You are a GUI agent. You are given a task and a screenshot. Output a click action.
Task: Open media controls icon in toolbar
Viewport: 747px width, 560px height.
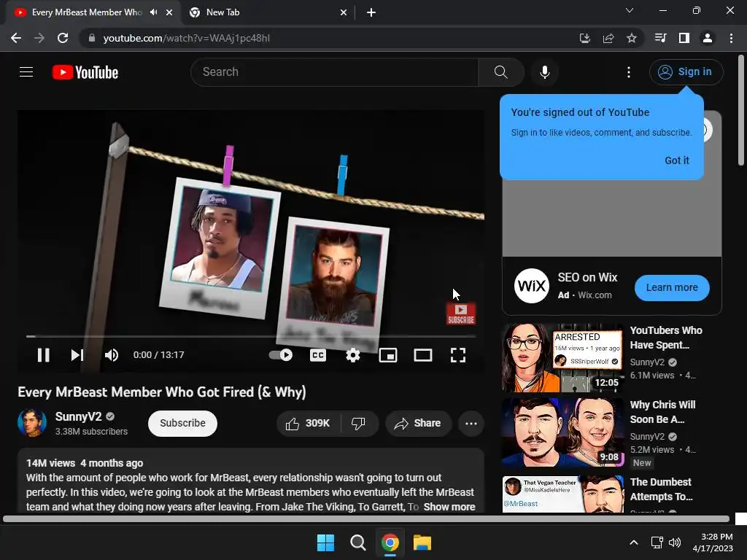(x=660, y=38)
